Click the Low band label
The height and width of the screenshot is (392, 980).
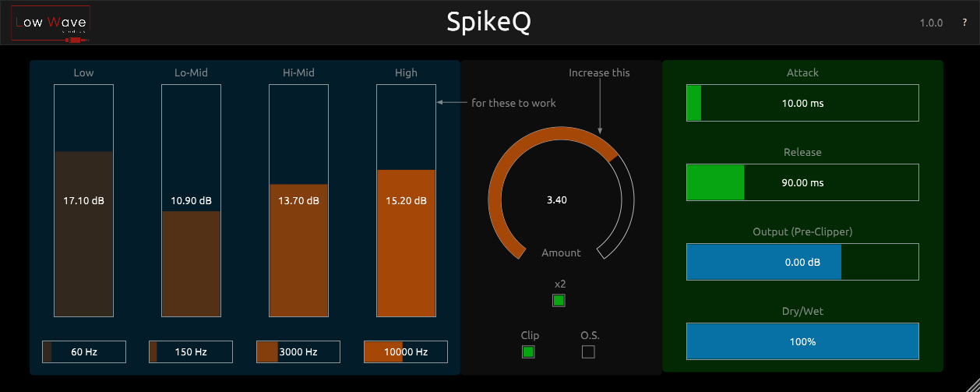tap(83, 72)
